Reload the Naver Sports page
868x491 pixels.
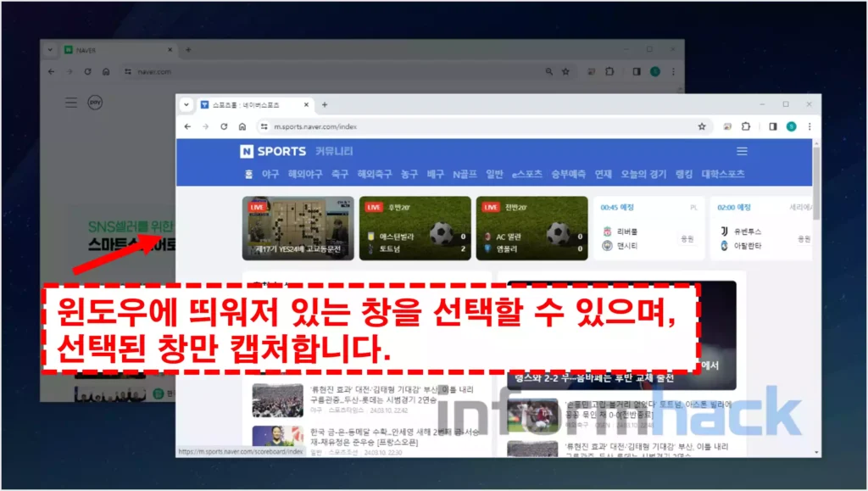(224, 126)
